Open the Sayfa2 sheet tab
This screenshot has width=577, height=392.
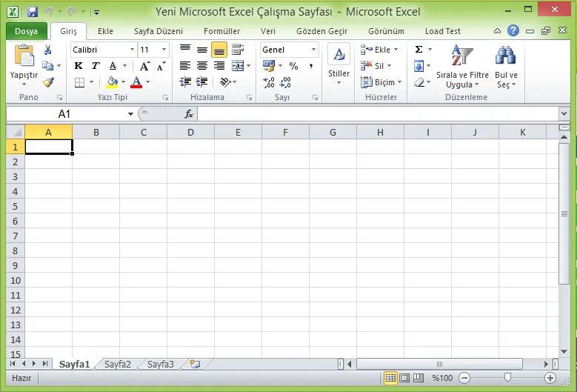[118, 364]
